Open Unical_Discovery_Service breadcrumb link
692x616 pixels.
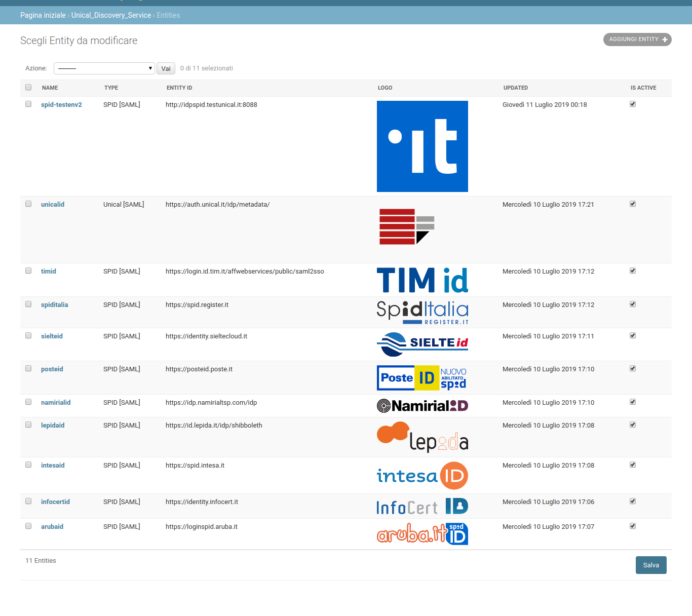tap(111, 15)
